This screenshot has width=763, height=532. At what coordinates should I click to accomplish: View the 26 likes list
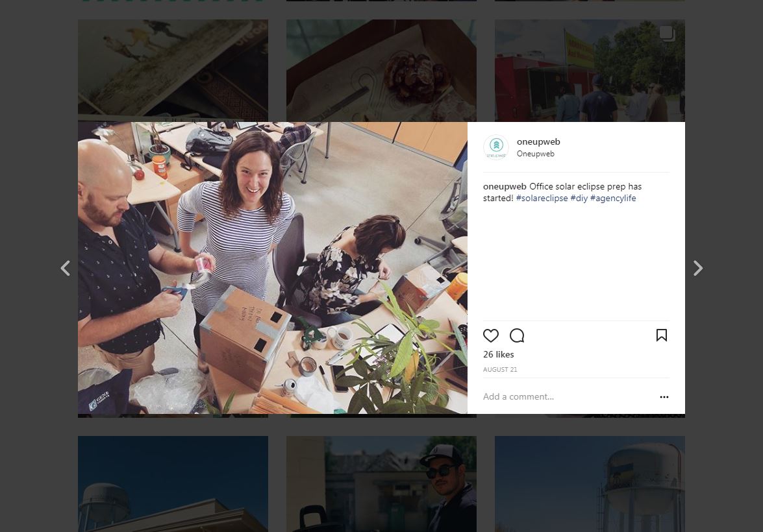click(498, 354)
